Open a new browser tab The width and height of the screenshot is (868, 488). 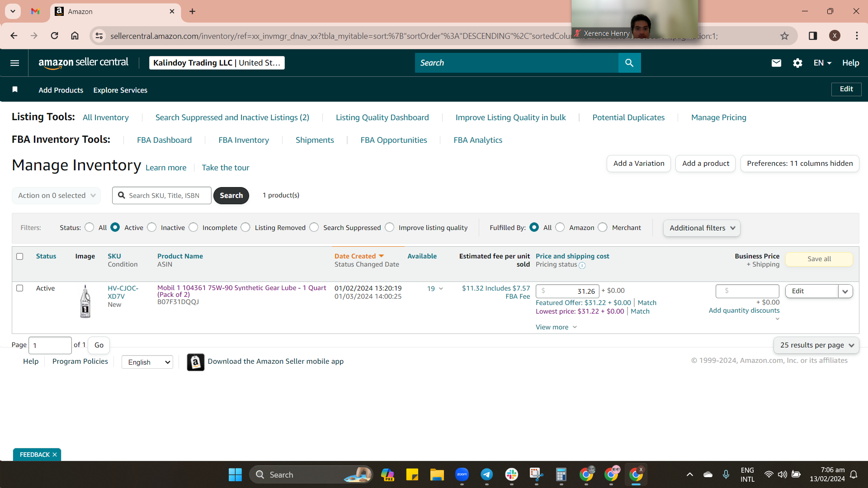(x=193, y=11)
